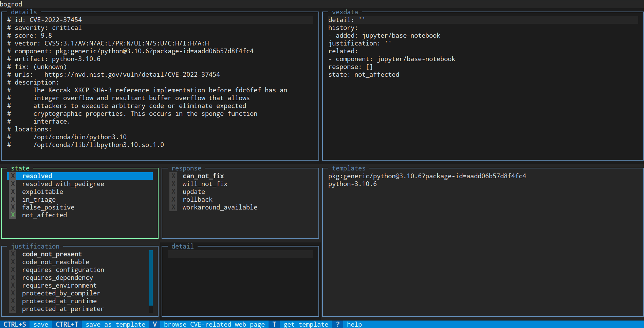644x328 pixels.
Task: Pick 'protected_by_compiler' justification
Action: pos(61,293)
